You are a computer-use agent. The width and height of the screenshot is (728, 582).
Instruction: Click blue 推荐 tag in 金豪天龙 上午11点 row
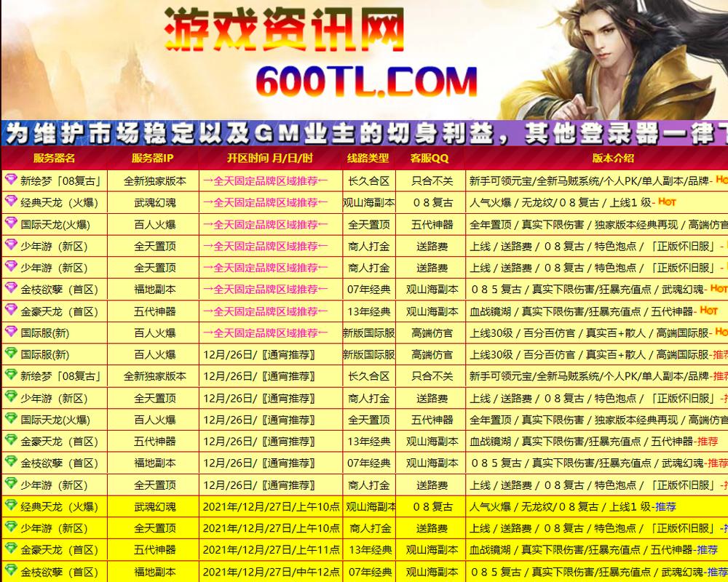707,550
